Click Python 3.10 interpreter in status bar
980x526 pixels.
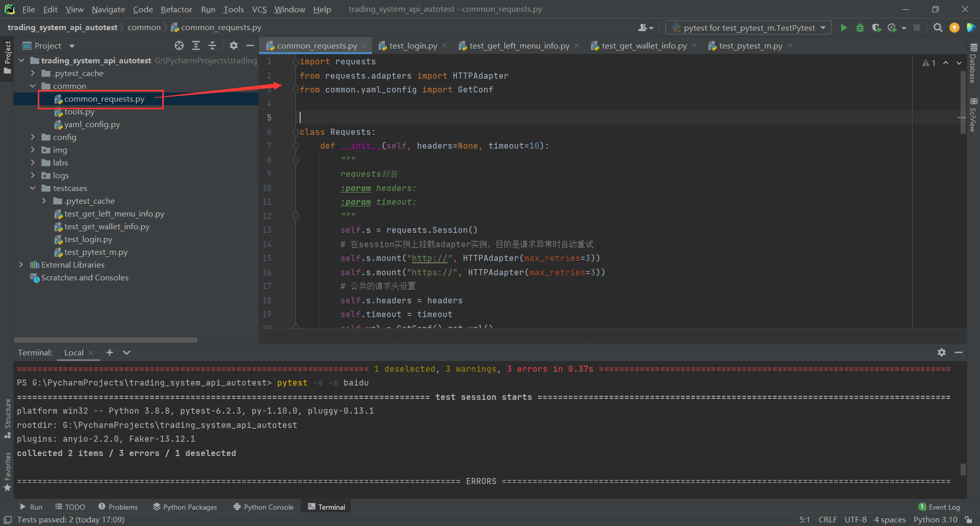pyautogui.click(x=935, y=519)
